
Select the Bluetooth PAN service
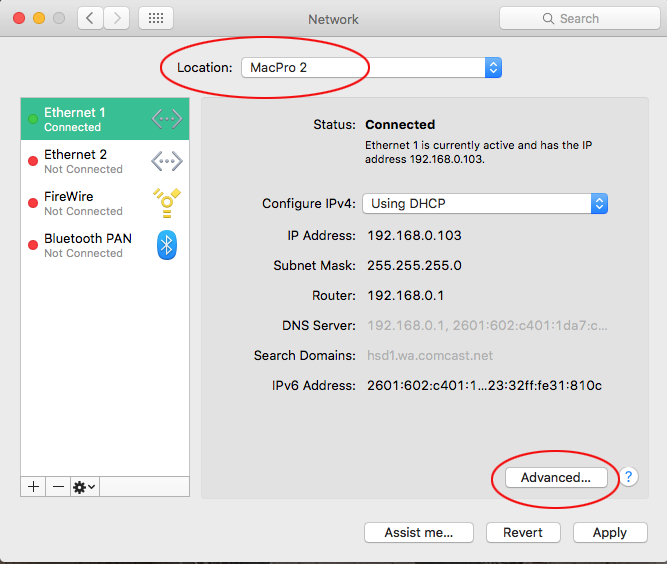pos(105,245)
